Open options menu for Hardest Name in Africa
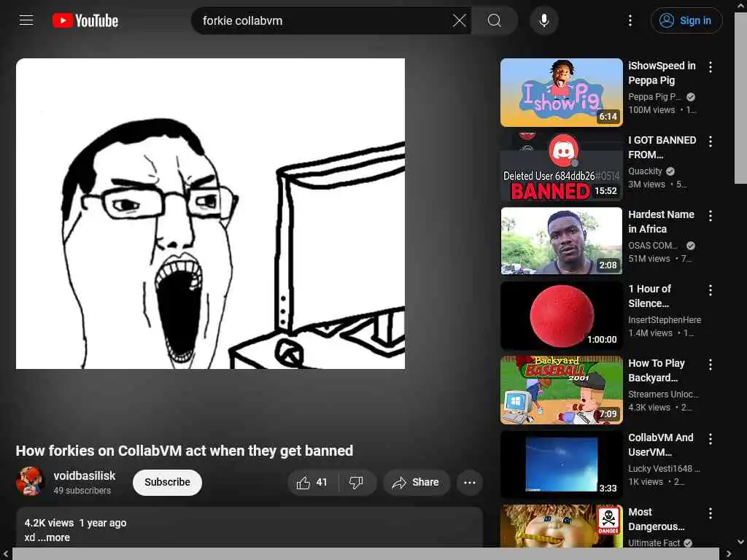The height and width of the screenshot is (560, 747). click(711, 216)
